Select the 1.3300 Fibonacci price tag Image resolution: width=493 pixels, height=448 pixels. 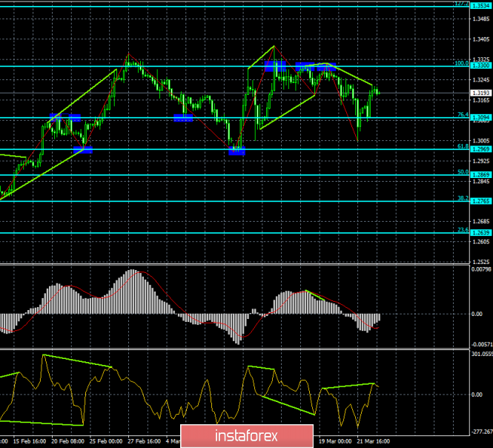pyautogui.click(x=480, y=65)
